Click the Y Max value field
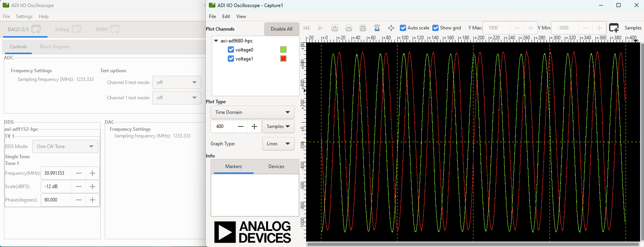The height and width of the screenshot is (247, 644). pos(497,28)
